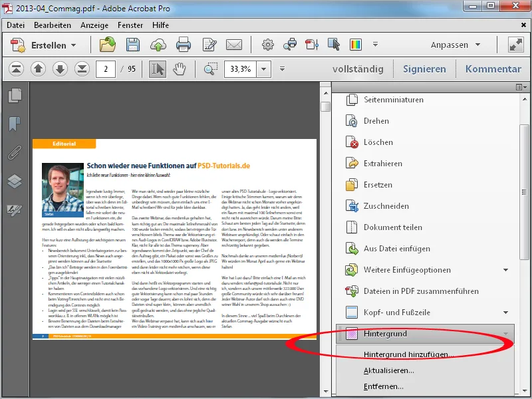Open the Hilfe menu
This screenshot has width=532, height=399.
tap(160, 25)
